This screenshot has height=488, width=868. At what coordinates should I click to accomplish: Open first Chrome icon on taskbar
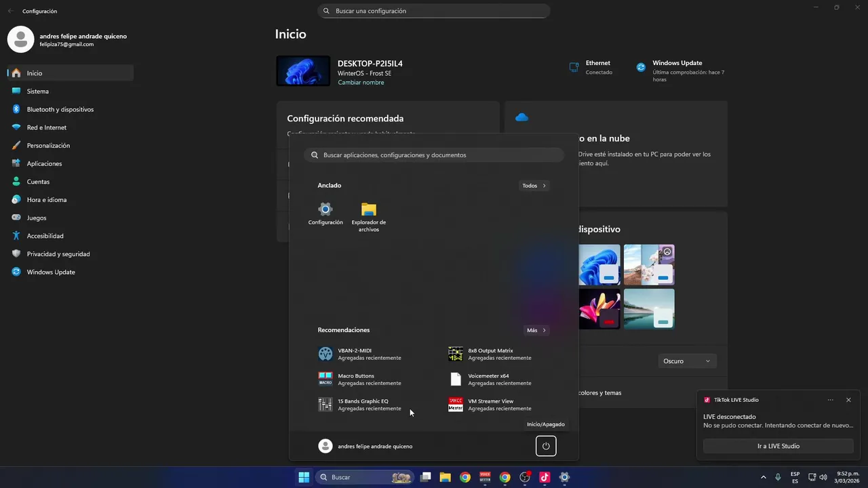pyautogui.click(x=465, y=477)
